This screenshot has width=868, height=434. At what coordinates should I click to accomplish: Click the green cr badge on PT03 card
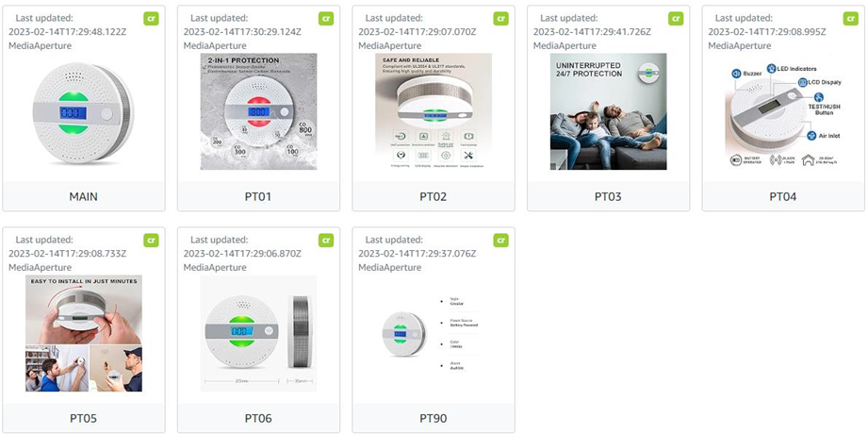pos(676,19)
